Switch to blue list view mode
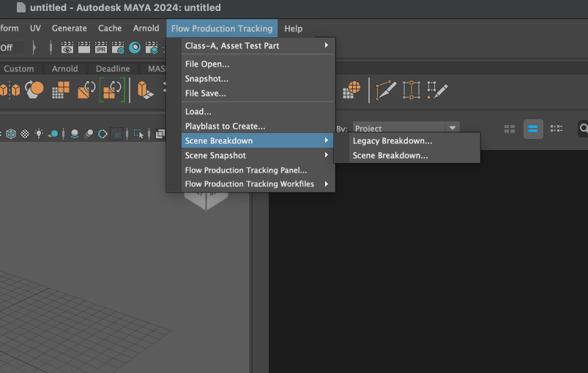This screenshot has height=373, width=588. click(x=533, y=129)
